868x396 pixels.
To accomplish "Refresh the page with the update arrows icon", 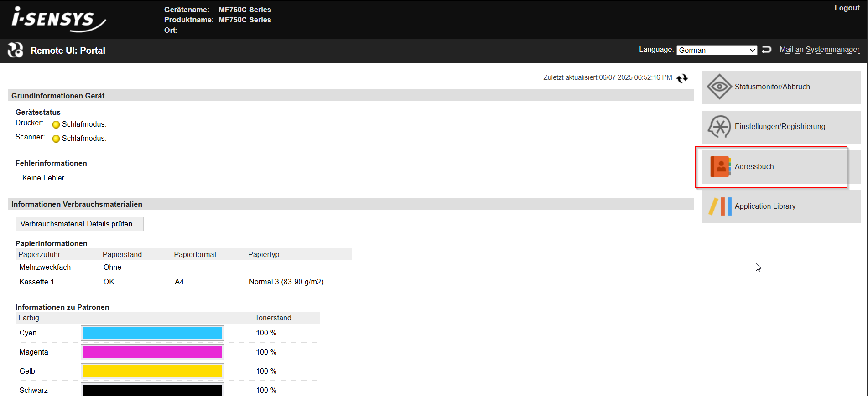I will coord(682,78).
